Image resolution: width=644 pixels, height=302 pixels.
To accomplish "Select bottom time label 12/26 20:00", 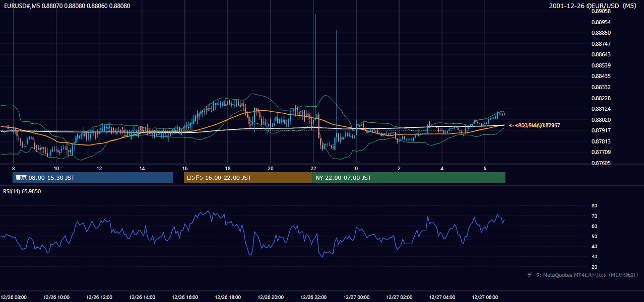I will pyautogui.click(x=271, y=297).
